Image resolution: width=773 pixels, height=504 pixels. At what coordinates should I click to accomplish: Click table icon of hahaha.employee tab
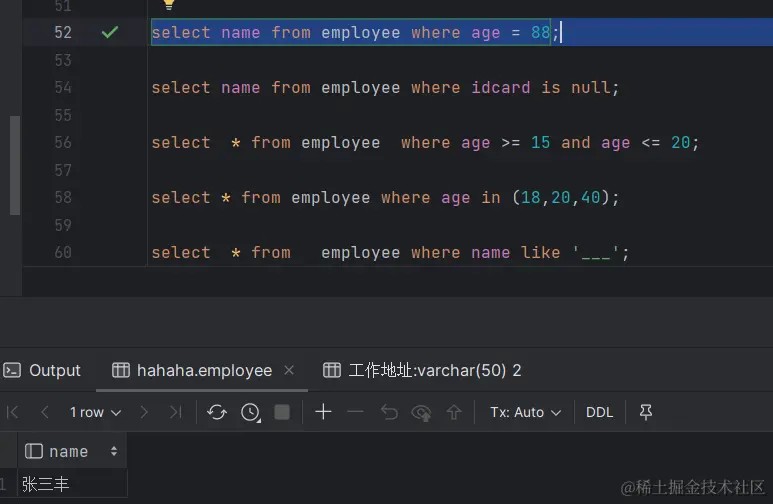click(x=121, y=370)
